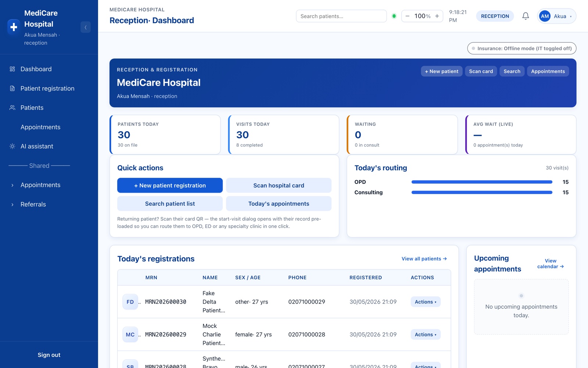Click phone number 02071000028
Screen dimensions: 588x368
click(306, 335)
